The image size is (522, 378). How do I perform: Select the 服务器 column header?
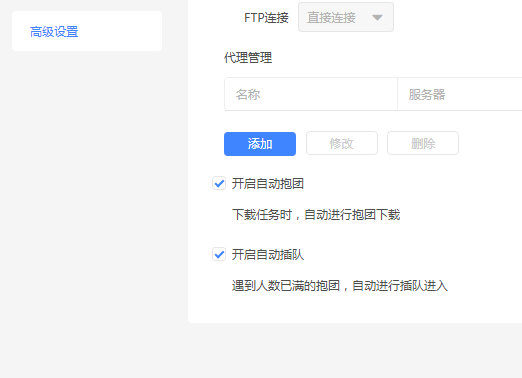point(460,94)
